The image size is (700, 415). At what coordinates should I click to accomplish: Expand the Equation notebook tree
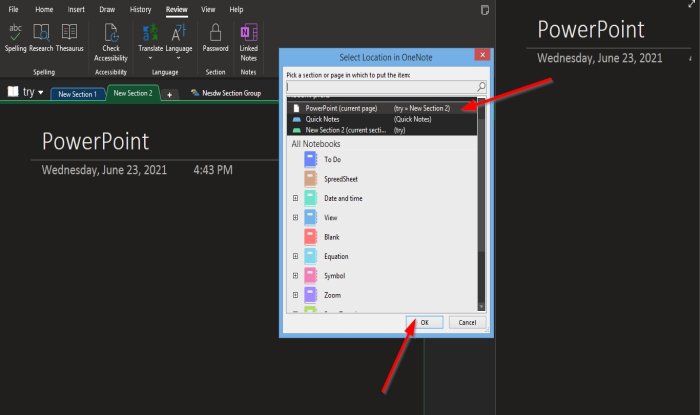(x=295, y=256)
